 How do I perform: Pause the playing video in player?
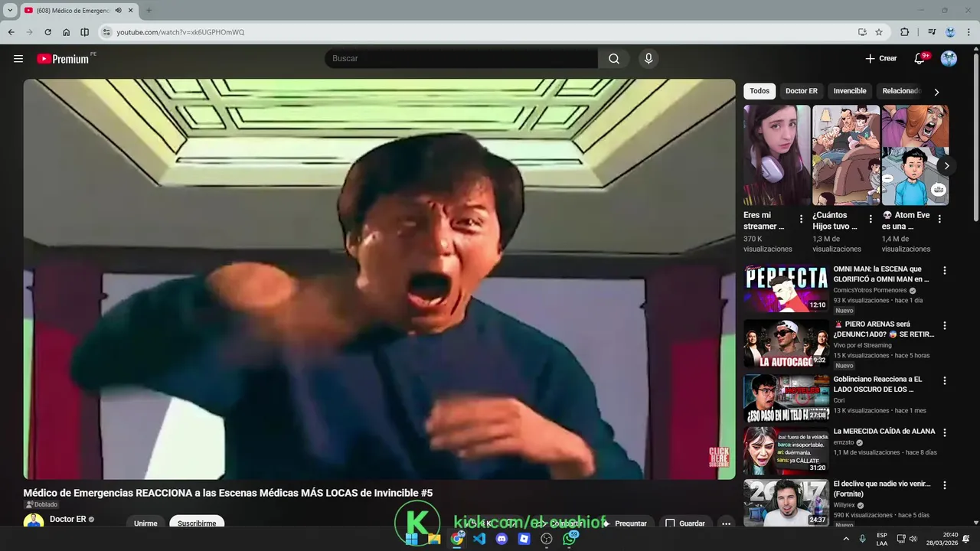(379, 279)
